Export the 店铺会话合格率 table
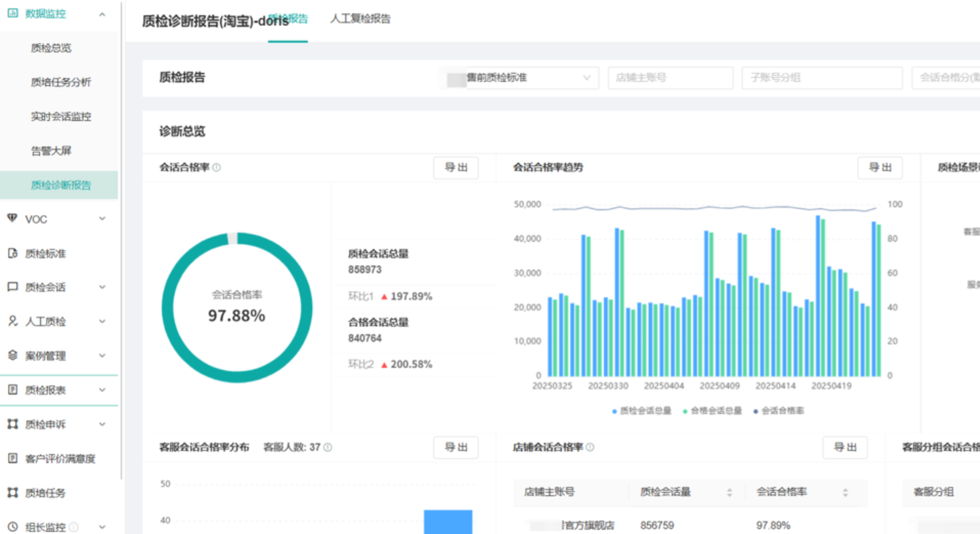 [x=845, y=448]
